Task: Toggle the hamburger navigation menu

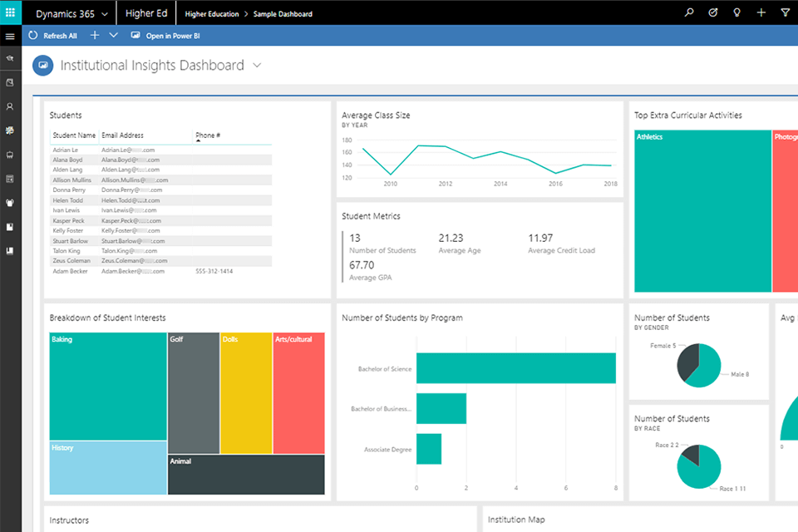Action: pos(10,37)
